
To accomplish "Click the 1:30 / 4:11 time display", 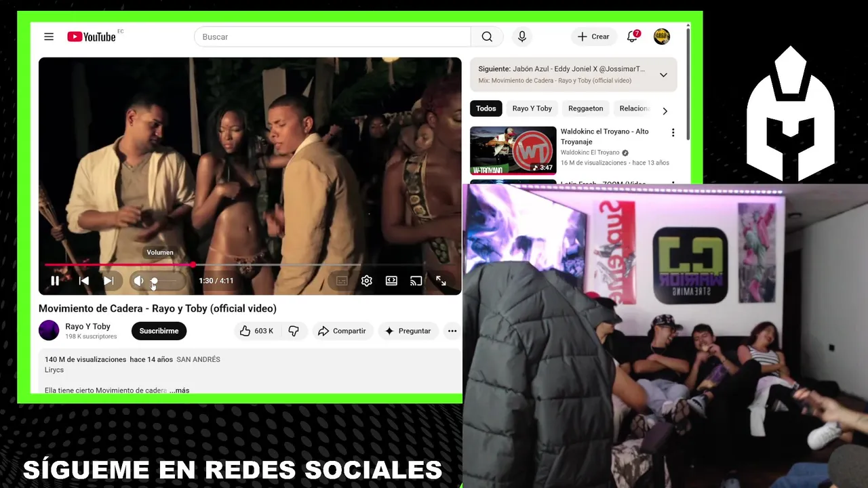I will pos(216,281).
